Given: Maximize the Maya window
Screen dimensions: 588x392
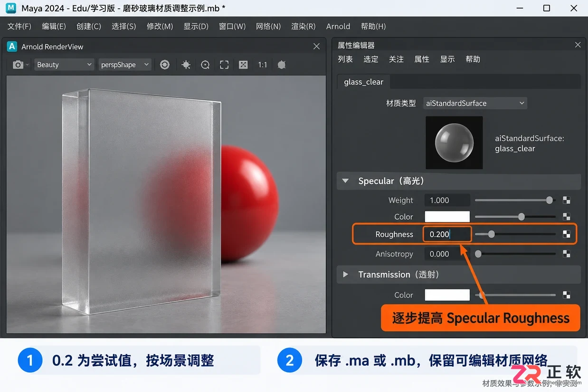Looking at the screenshot, I should pyautogui.click(x=547, y=8).
